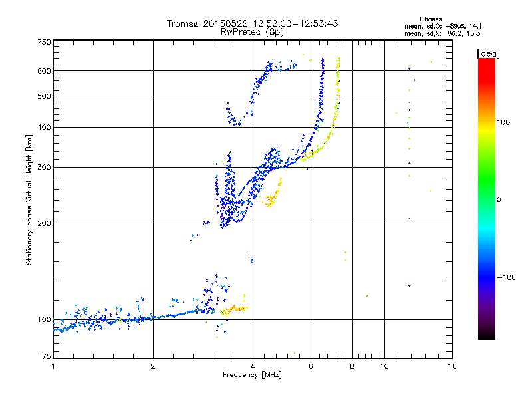Image resolution: width=532 pixels, height=399 pixels.
Task: Click the '[deg]' colorbar unit label
Action: pos(488,53)
